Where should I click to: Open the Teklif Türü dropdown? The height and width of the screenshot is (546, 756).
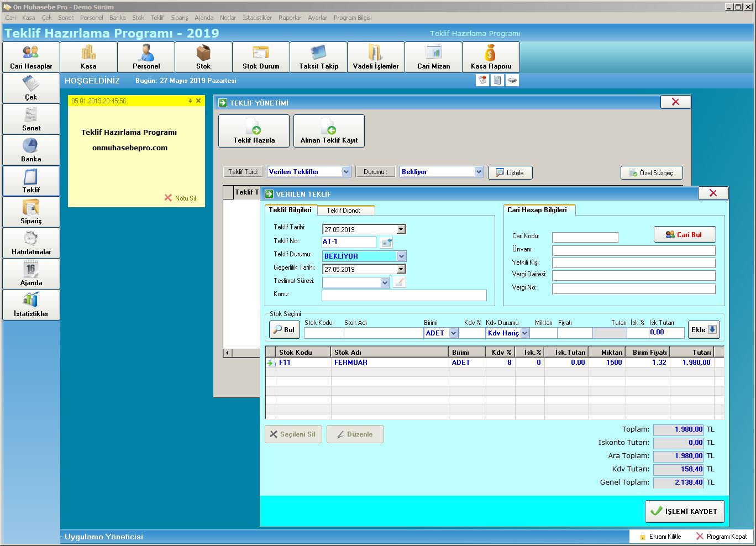click(346, 172)
